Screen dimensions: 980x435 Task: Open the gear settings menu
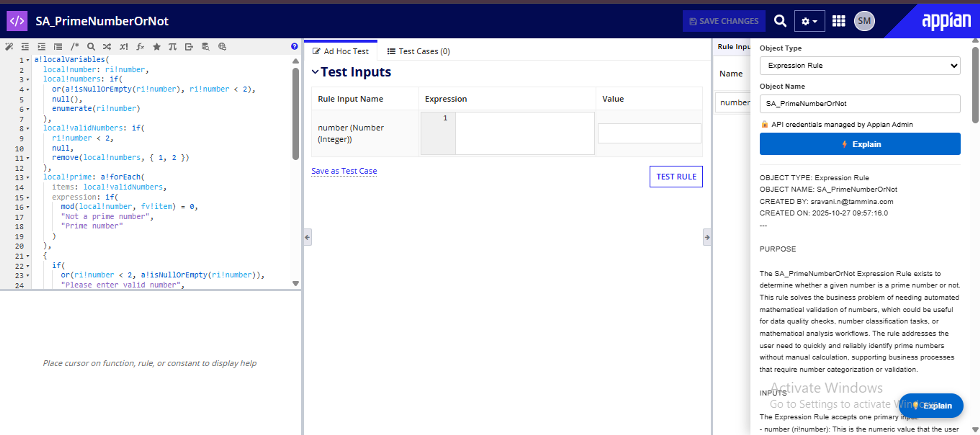tap(809, 21)
